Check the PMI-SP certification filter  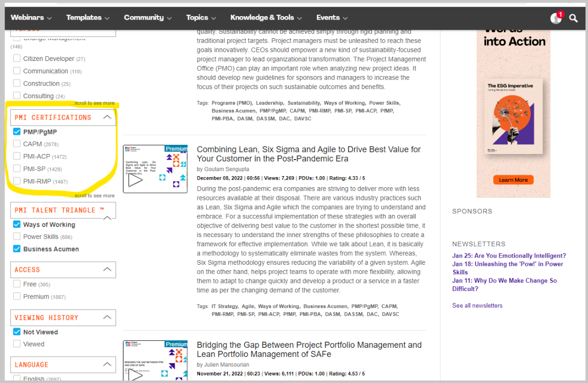tap(17, 168)
